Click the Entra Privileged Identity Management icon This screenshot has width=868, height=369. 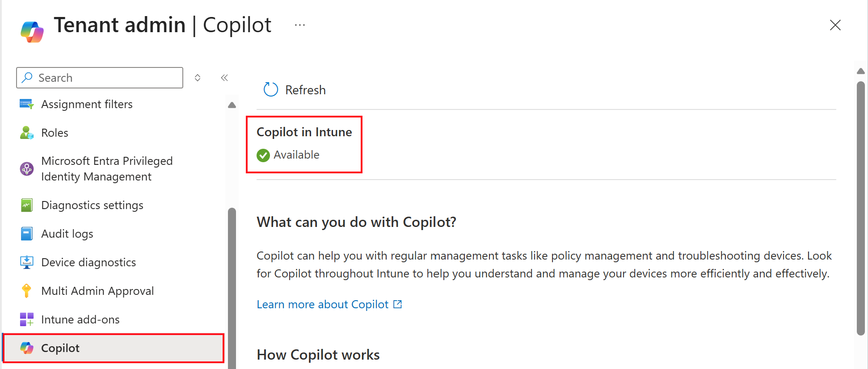[x=26, y=169]
